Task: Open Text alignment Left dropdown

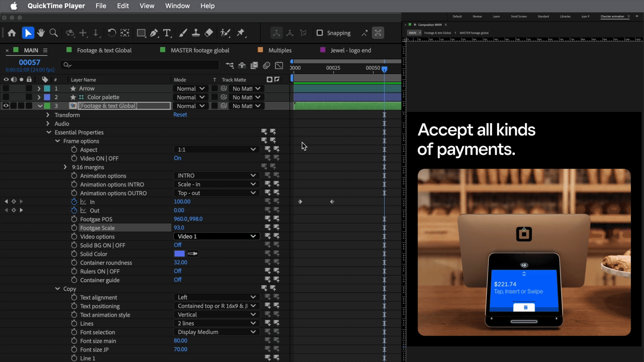Action: click(x=216, y=297)
